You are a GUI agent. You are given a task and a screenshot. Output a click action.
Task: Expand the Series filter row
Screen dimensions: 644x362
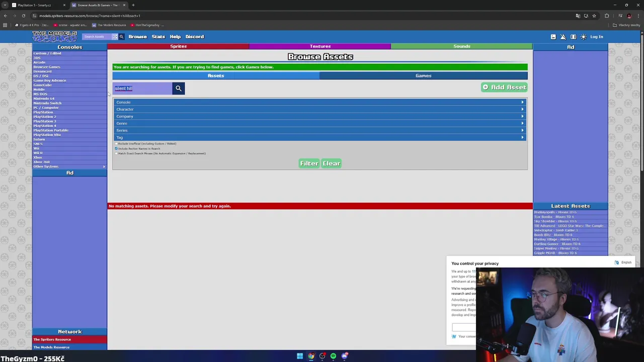[x=320, y=130]
